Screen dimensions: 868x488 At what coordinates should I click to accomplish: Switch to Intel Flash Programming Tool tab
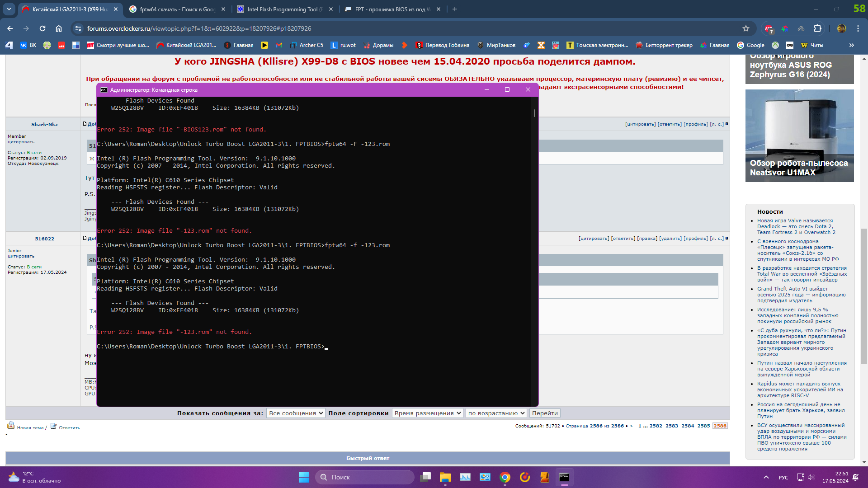[284, 9]
